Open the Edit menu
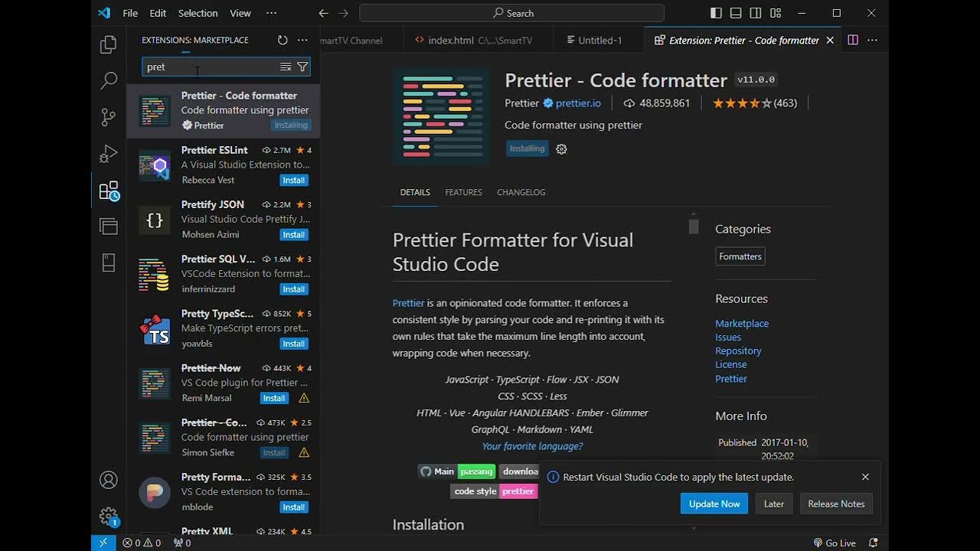 [158, 13]
